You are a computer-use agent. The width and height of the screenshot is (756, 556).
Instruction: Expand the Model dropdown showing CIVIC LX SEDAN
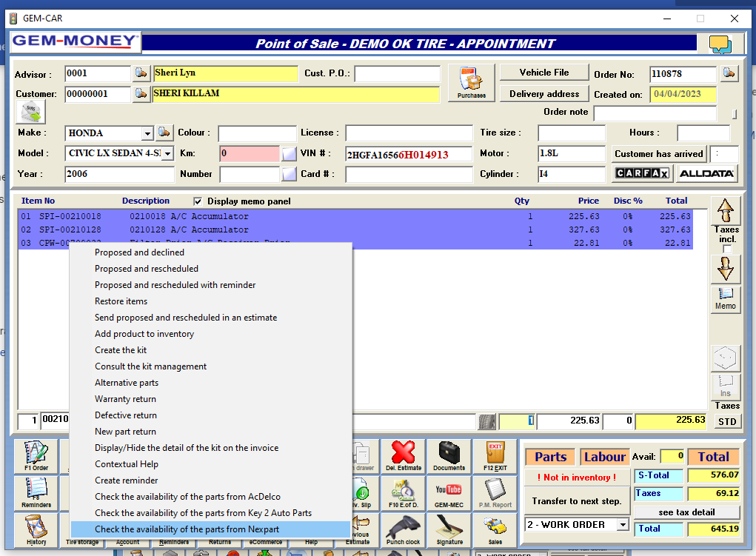(x=167, y=154)
